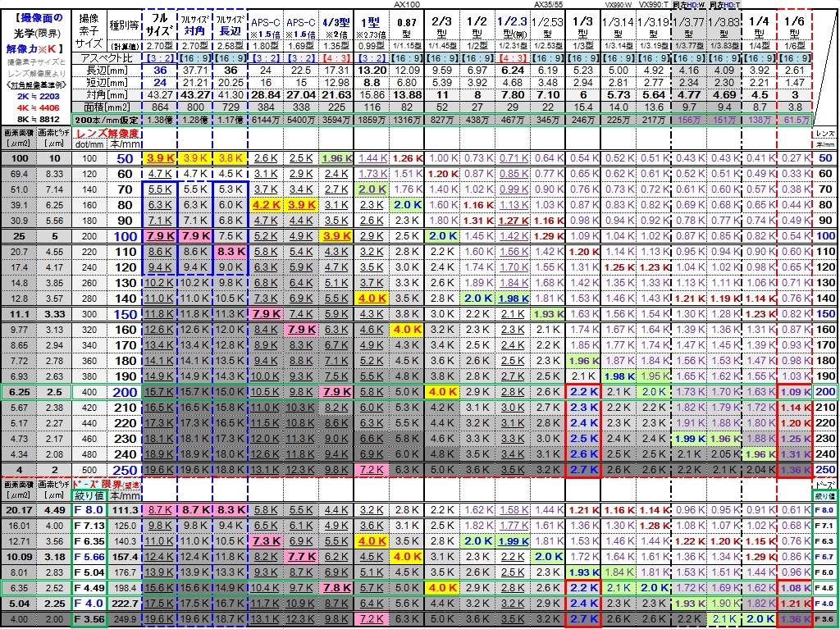Select the 絞り値 header at bottom left

pos(89,495)
